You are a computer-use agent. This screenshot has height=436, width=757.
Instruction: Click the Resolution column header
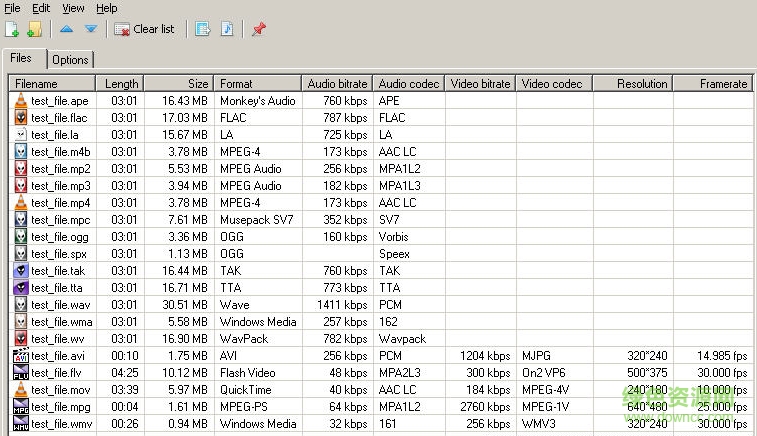[632, 84]
